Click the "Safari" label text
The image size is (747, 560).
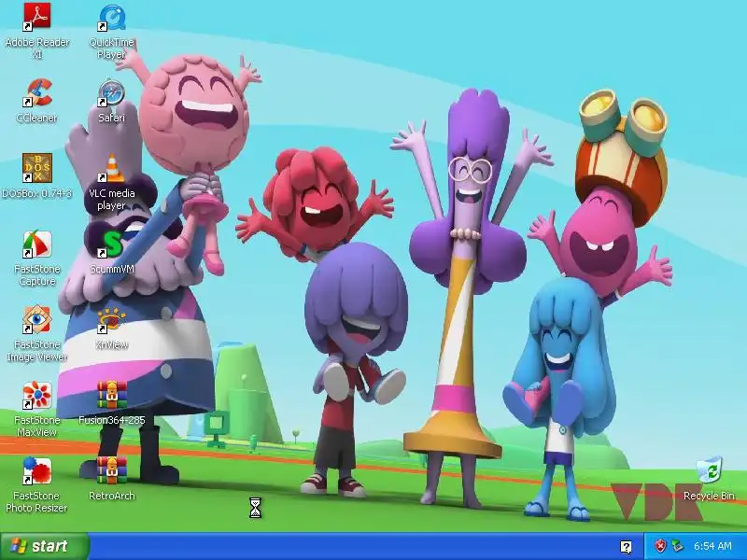(111, 118)
